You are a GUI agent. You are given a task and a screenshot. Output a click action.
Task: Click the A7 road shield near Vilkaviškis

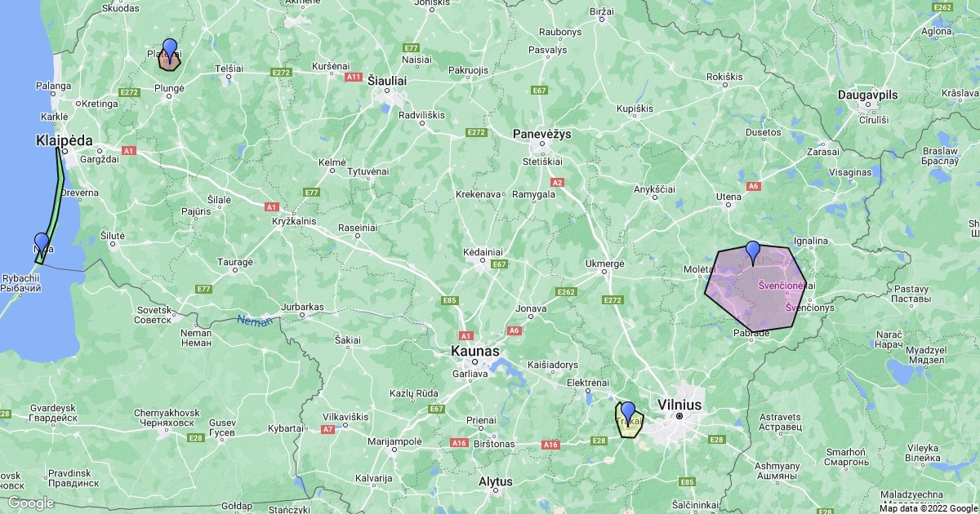tap(327, 428)
